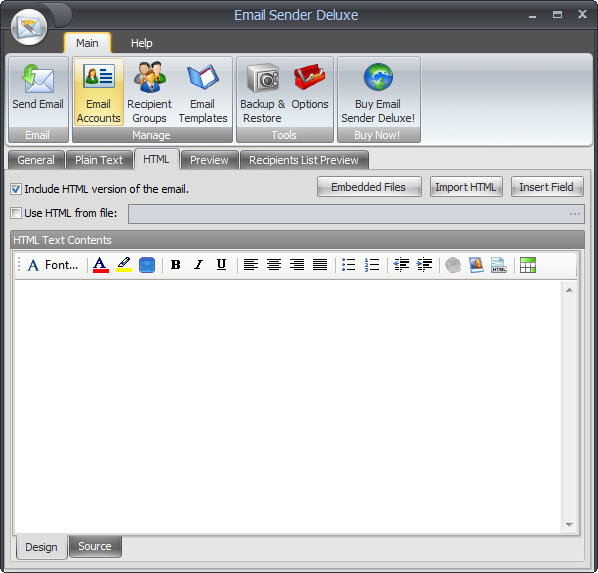Open Recipients List Preview tab
The image size is (598, 573).
point(304,160)
